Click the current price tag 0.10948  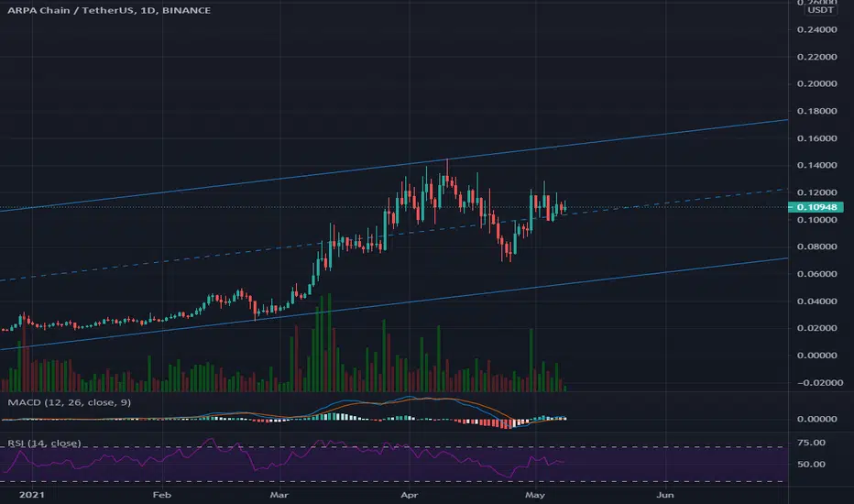click(x=816, y=207)
